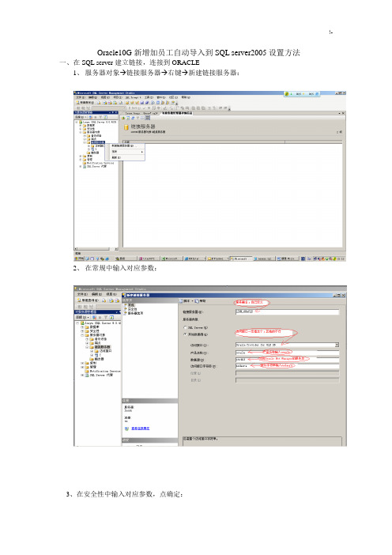Click 新建查询 button in step 2 toolbar
The height and width of the screenshot is (555, 392).
[88, 300]
